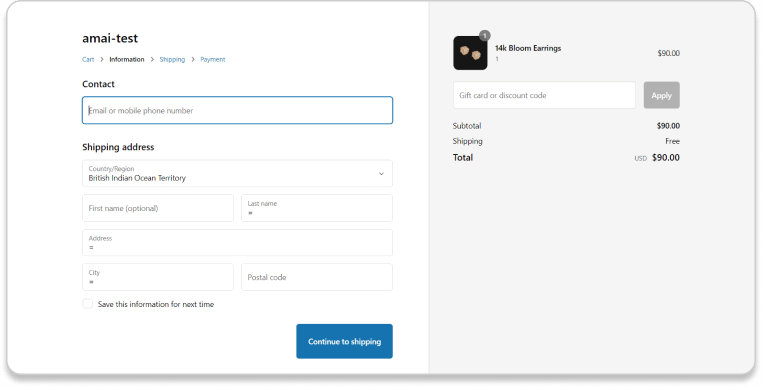762x387 pixels.
Task: Click the Gift card or discount code field
Action: (x=544, y=95)
